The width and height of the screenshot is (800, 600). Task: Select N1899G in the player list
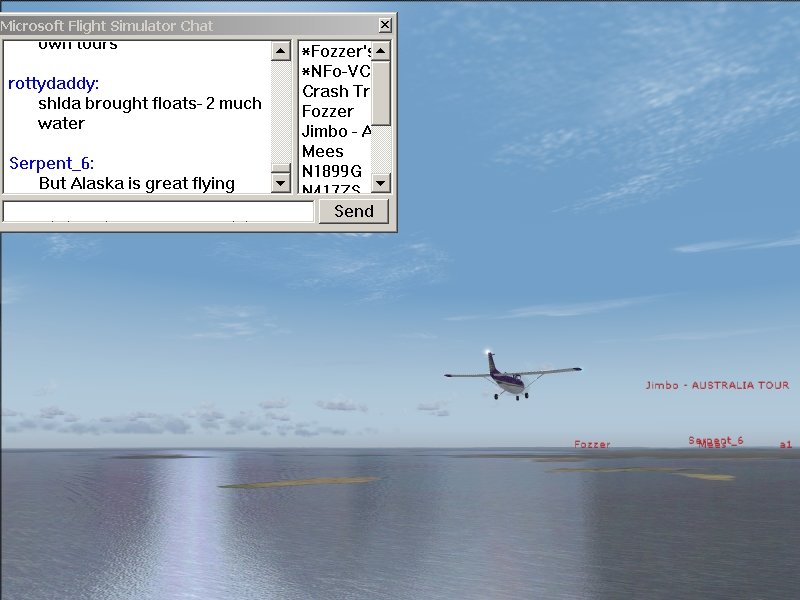click(x=332, y=171)
